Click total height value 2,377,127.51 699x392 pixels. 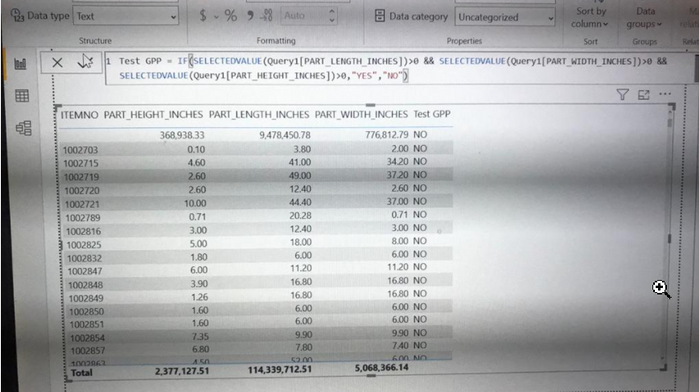(x=182, y=371)
